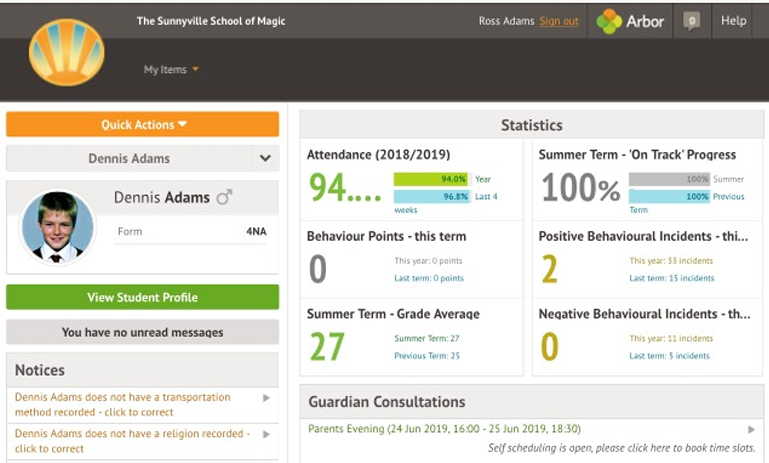This screenshot has height=463, width=769.
Task: Click the Arbor leaf logo
Action: coord(609,21)
